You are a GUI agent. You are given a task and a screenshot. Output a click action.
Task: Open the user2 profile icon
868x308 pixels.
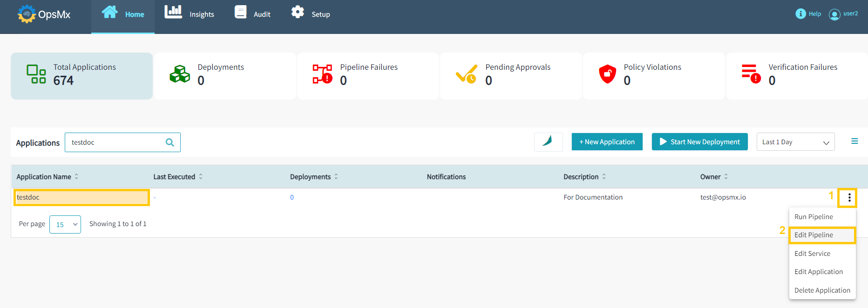pos(834,14)
